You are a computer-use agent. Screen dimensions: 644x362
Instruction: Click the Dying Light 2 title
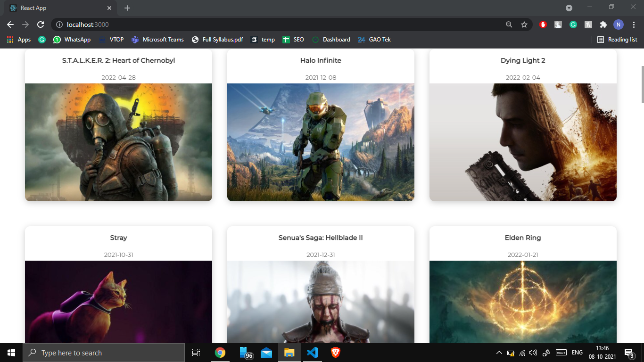pos(523,60)
